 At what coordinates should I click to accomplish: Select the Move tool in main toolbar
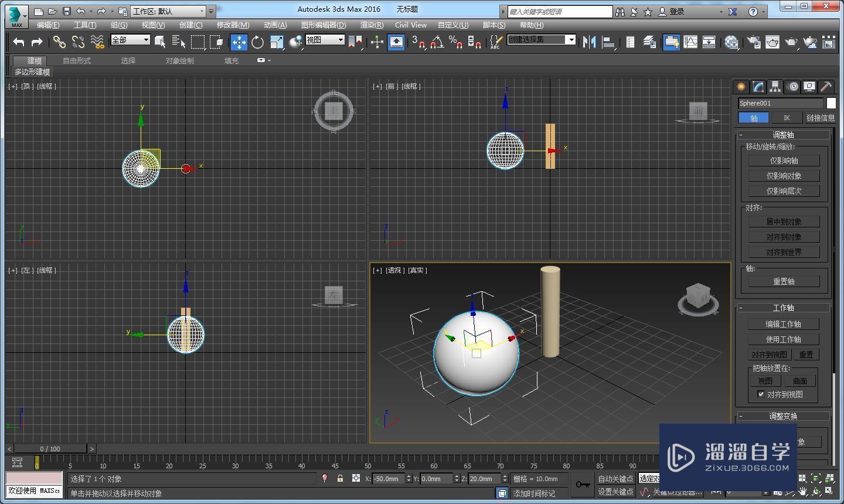pos(239,42)
